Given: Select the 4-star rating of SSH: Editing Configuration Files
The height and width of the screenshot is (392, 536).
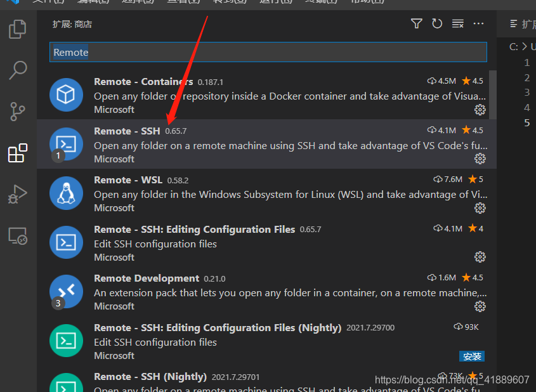Looking at the screenshot, I should pos(476,228).
